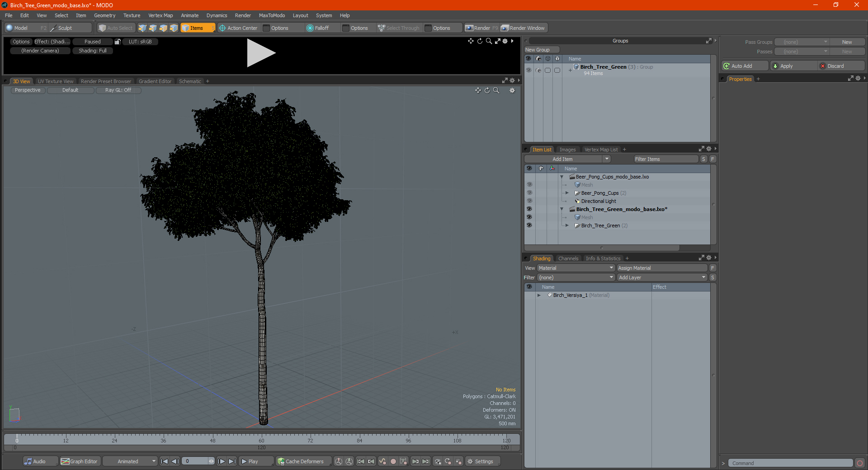Screen dimensions: 868x470
Task: Click the Auto Select tool button
Action: pos(116,28)
